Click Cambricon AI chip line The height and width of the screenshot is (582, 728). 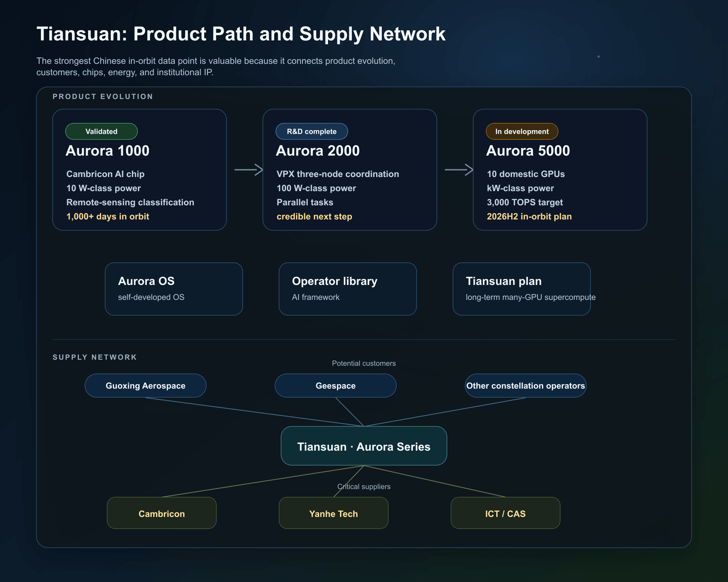106,174
